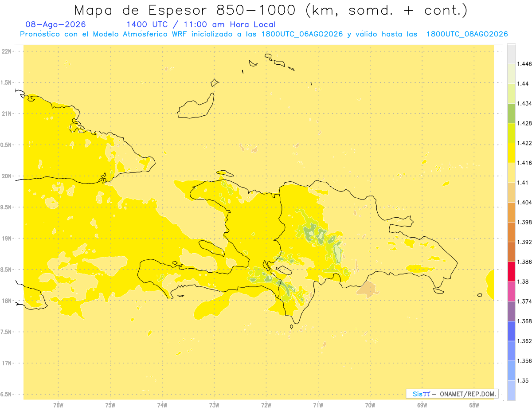Click the legend value 1.422

pyautogui.click(x=524, y=143)
